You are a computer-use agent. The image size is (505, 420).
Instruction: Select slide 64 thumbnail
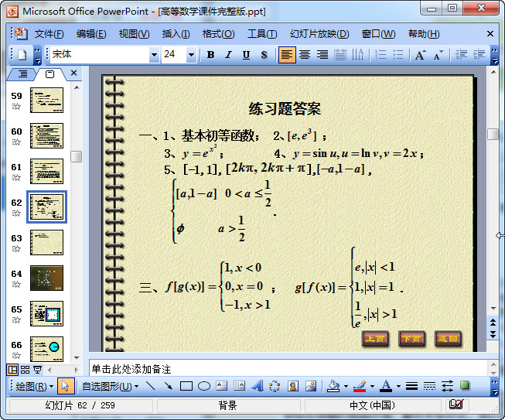[46, 278]
